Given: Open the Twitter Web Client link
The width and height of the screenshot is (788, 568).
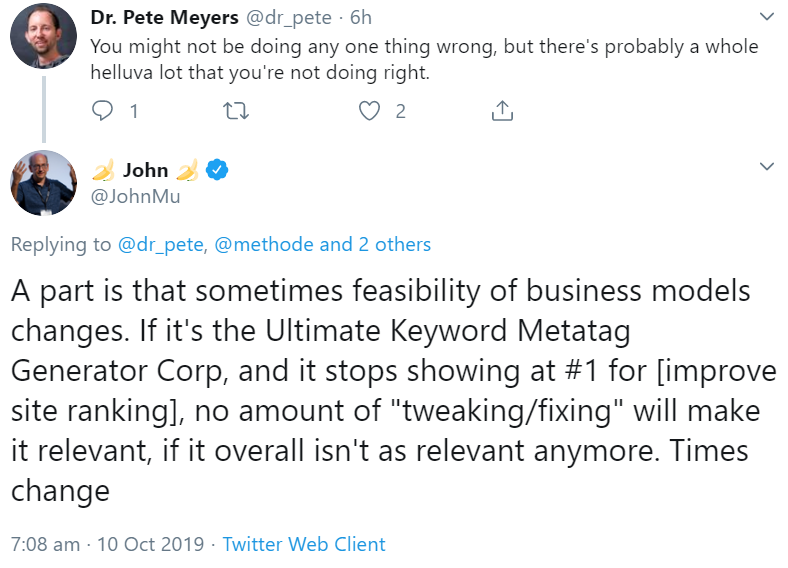Looking at the screenshot, I should 304,545.
